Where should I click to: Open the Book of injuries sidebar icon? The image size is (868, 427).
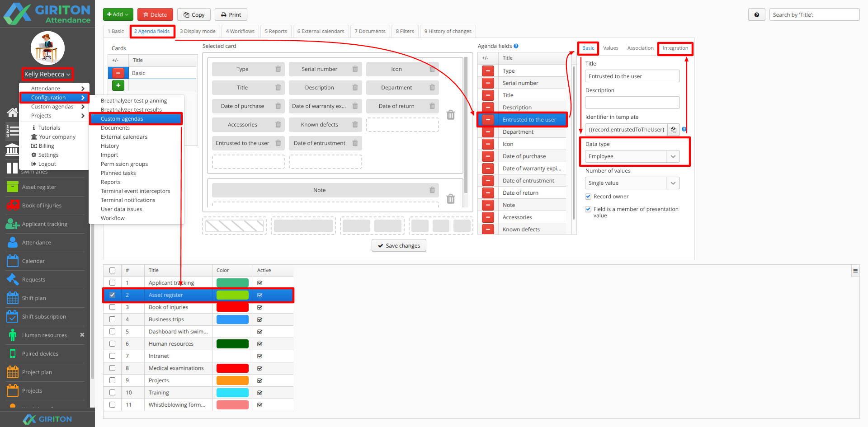[x=13, y=205]
